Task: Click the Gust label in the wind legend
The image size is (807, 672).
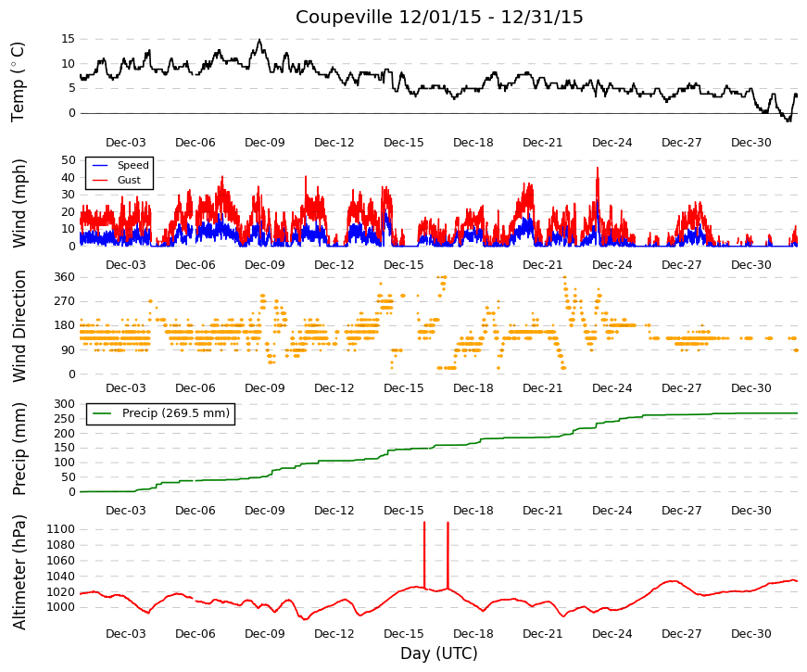Action: click(x=129, y=180)
